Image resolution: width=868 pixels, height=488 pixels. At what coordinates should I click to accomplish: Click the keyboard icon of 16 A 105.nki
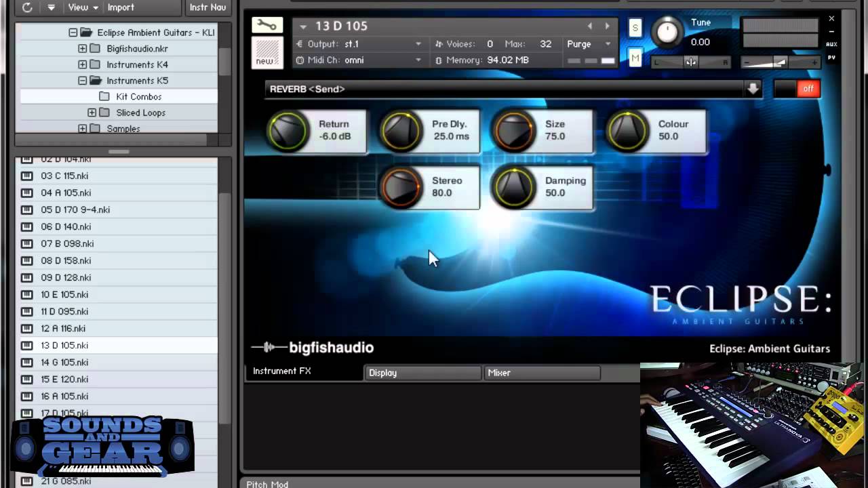pyautogui.click(x=27, y=396)
